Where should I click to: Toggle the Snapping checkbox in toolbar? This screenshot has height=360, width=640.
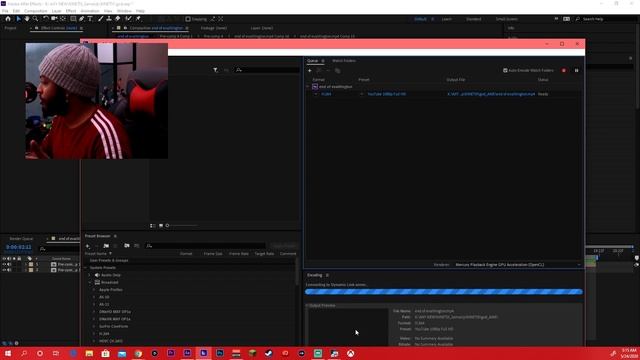[x=188, y=19]
